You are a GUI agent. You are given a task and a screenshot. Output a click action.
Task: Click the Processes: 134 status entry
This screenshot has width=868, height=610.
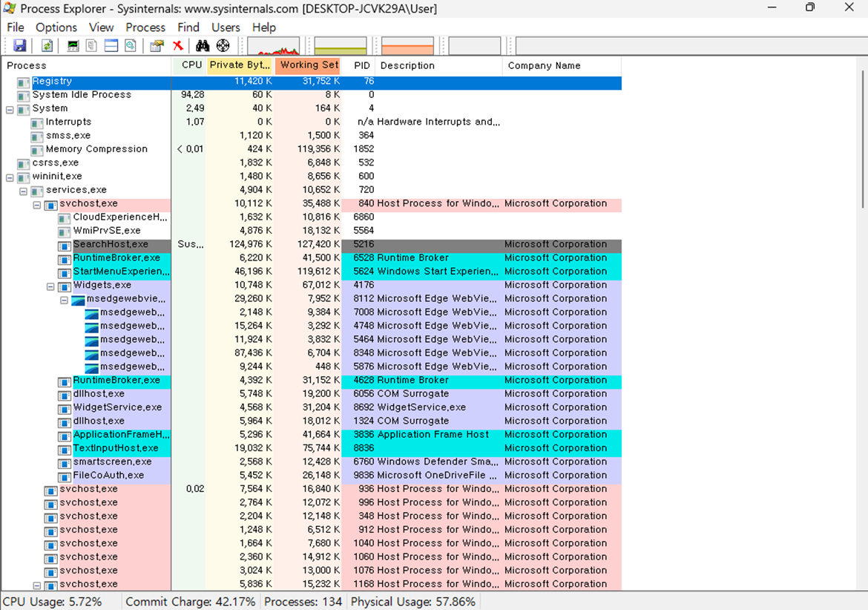(303, 602)
